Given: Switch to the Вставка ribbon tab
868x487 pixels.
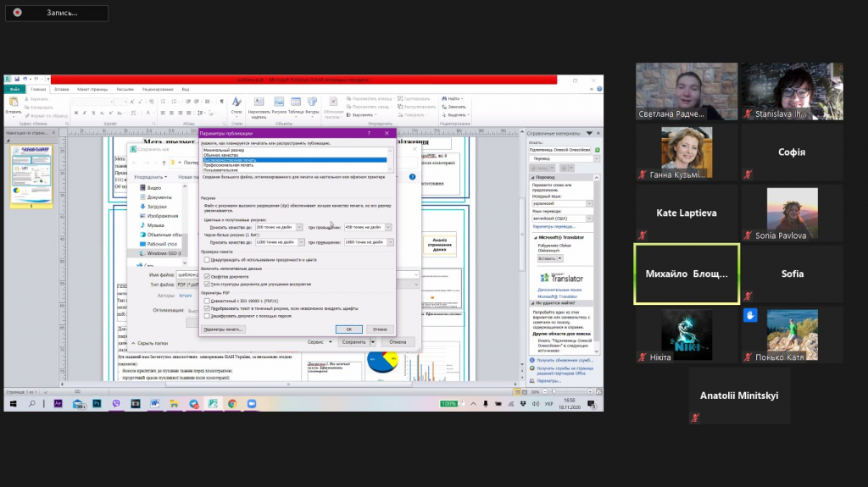Looking at the screenshot, I should (x=61, y=89).
